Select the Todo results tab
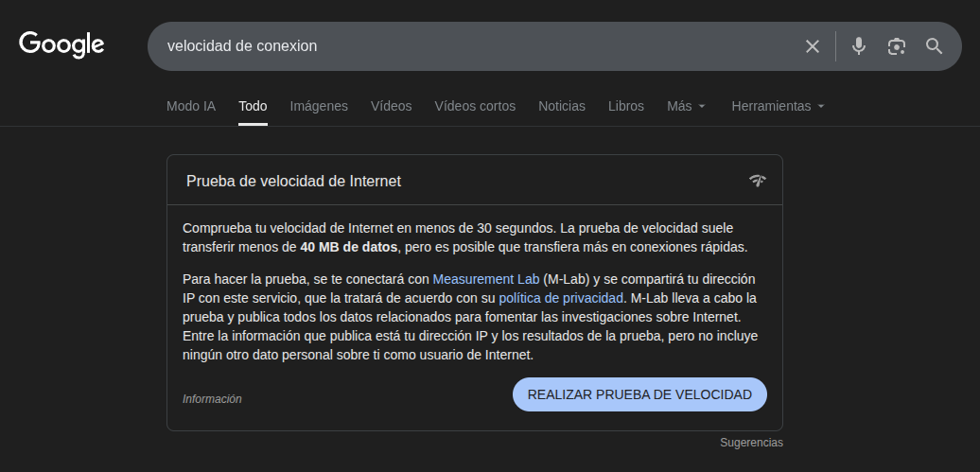Image resolution: width=980 pixels, height=472 pixels. [253, 106]
